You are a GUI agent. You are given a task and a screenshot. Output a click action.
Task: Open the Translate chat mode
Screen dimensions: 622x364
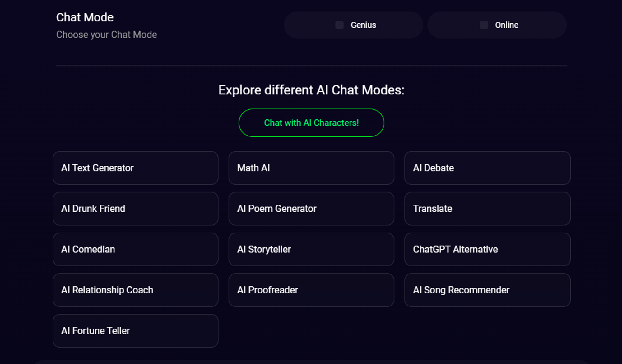point(487,209)
